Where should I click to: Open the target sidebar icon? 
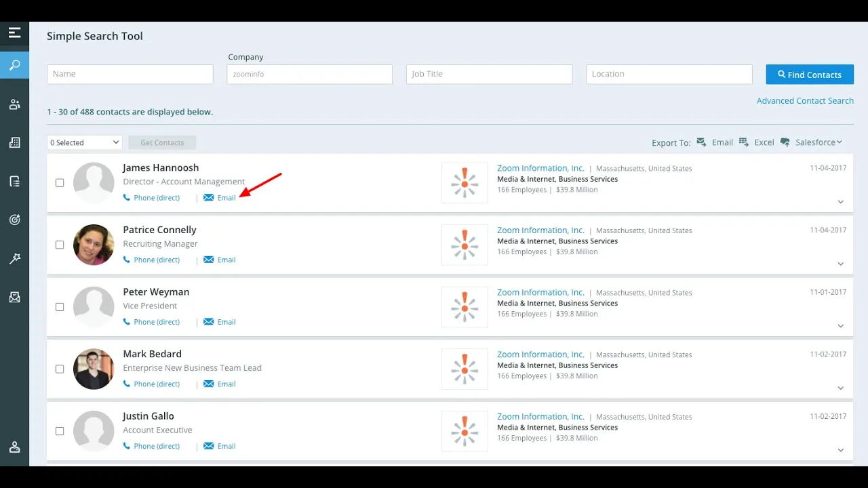click(x=14, y=220)
